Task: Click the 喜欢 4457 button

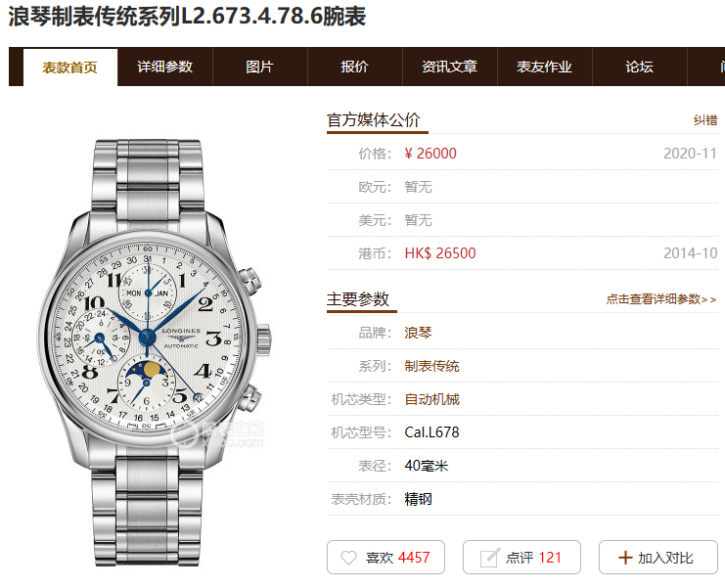Action: 386,558
